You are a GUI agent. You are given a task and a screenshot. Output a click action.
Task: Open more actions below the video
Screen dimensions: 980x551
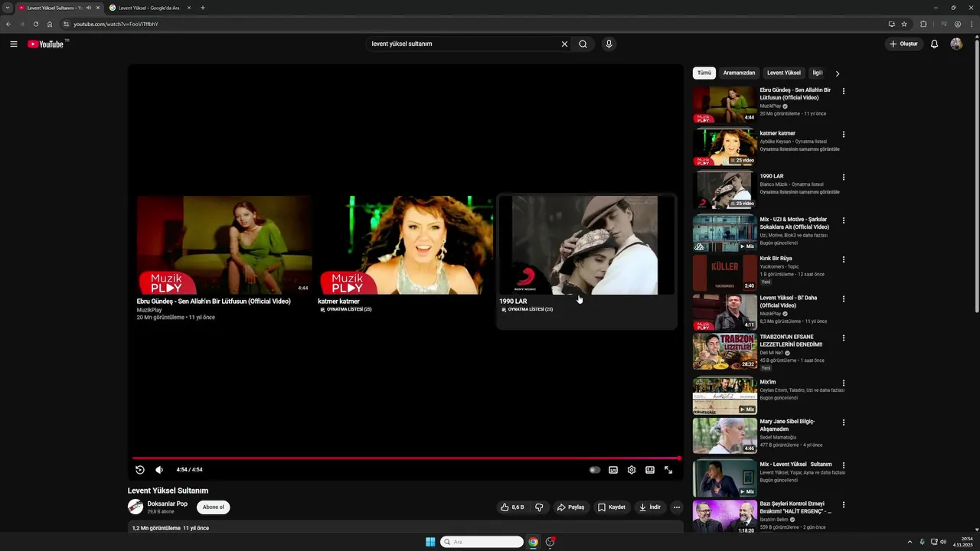(x=676, y=507)
